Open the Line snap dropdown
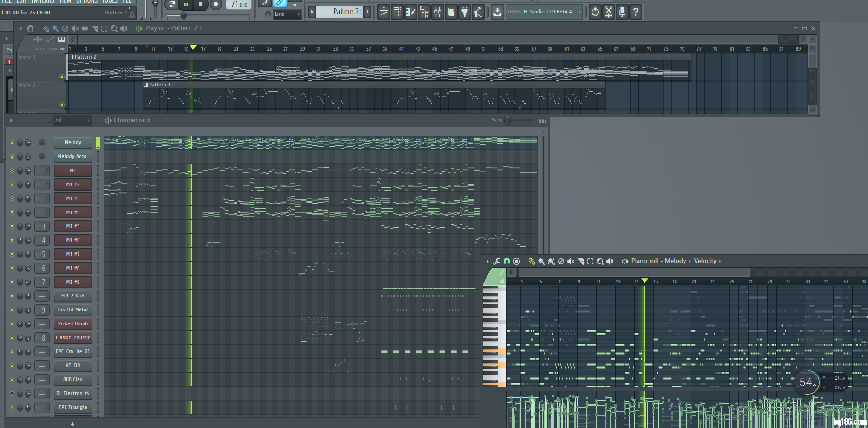 [x=287, y=14]
